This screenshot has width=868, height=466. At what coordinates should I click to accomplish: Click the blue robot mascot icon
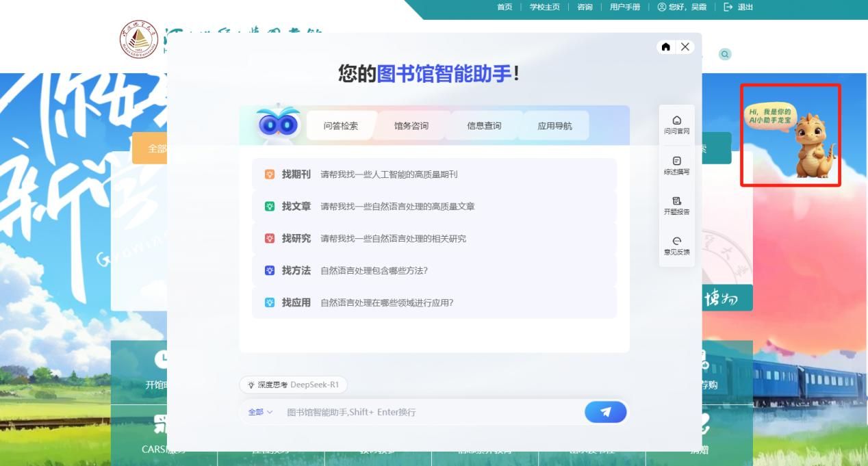click(x=279, y=124)
